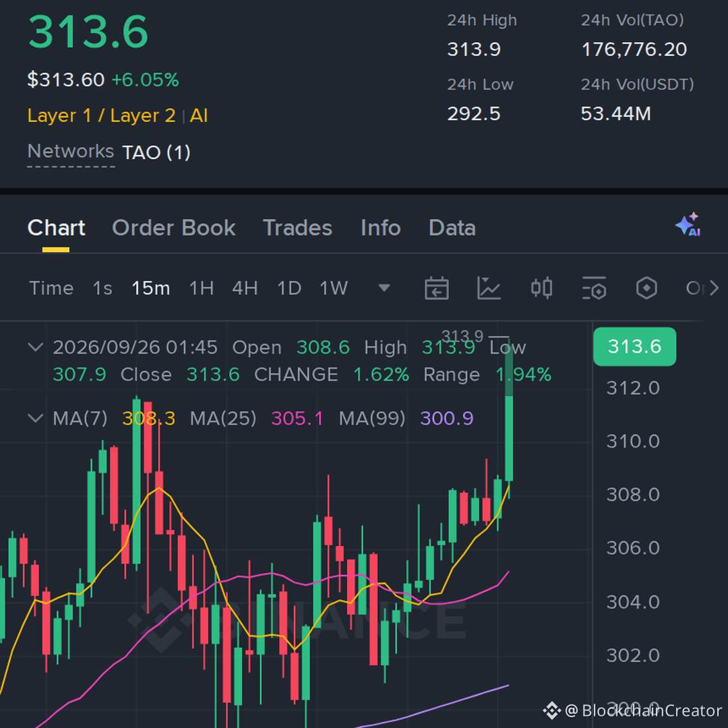Image resolution: width=728 pixels, height=728 pixels.
Task: Open the more intervals dropdown arrow
Action: pyautogui.click(x=384, y=288)
